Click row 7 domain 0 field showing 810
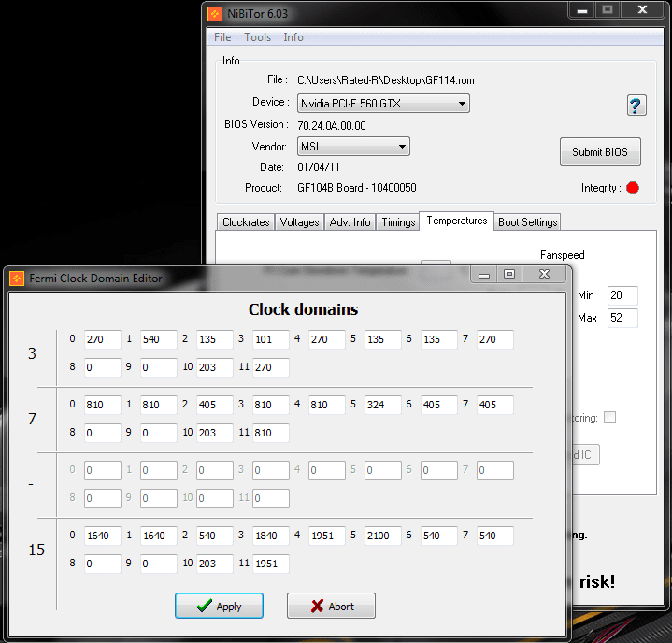This screenshot has width=672, height=643. point(103,405)
